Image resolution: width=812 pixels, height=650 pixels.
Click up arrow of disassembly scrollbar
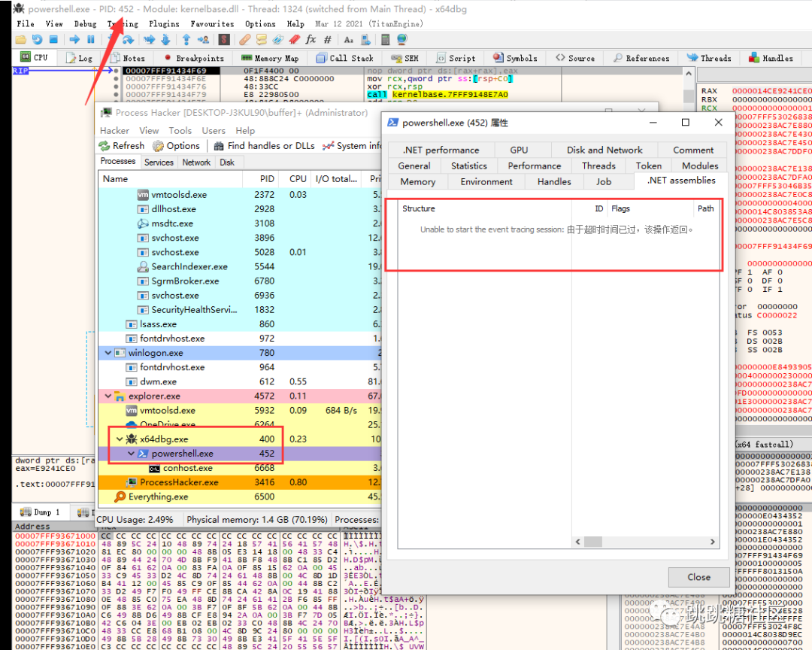688,74
